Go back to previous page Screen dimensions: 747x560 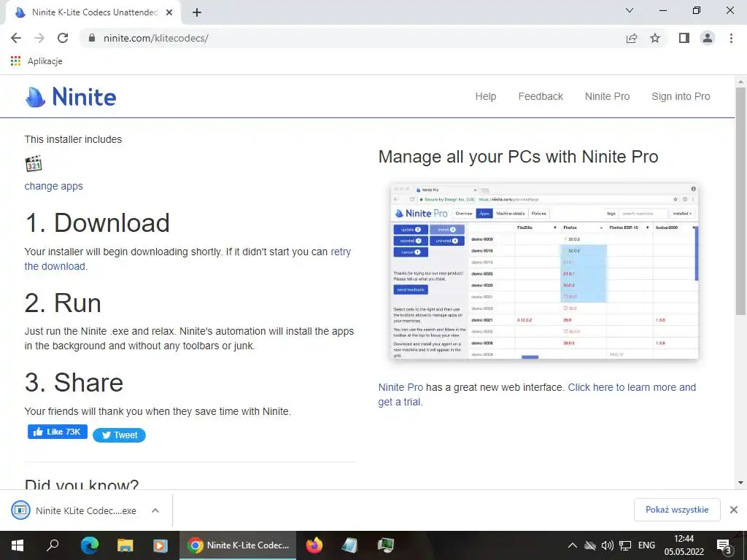tap(16, 38)
